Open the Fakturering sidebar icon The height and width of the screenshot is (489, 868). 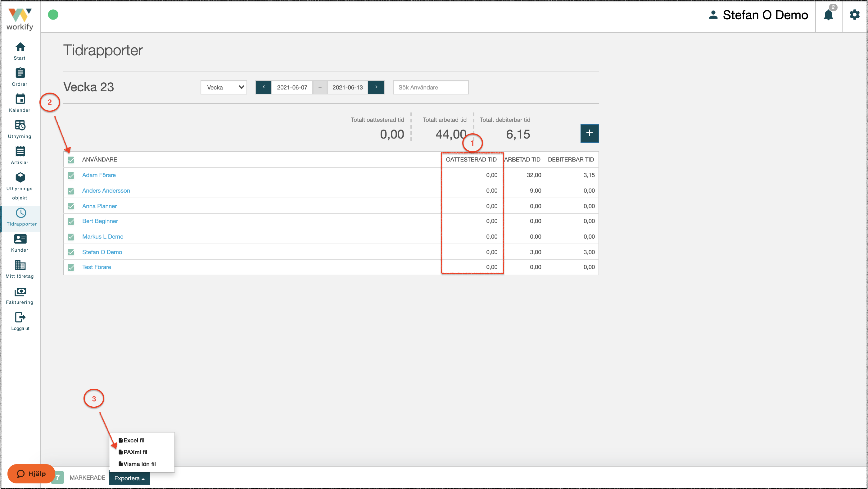pos(20,291)
